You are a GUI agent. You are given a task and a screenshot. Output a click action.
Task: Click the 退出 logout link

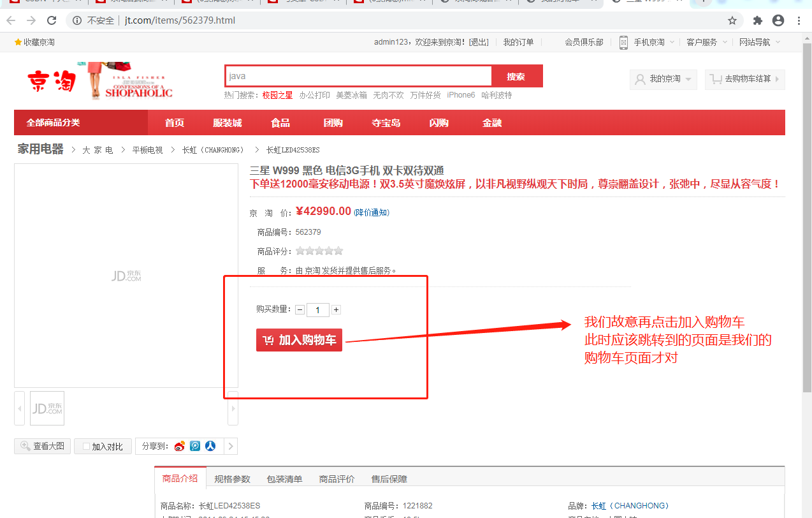pos(479,42)
